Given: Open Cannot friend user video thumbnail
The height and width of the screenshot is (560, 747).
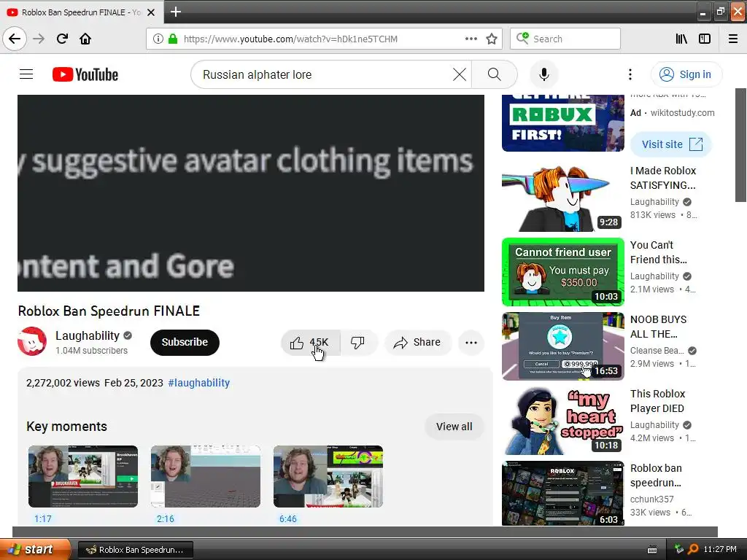Looking at the screenshot, I should [562, 272].
